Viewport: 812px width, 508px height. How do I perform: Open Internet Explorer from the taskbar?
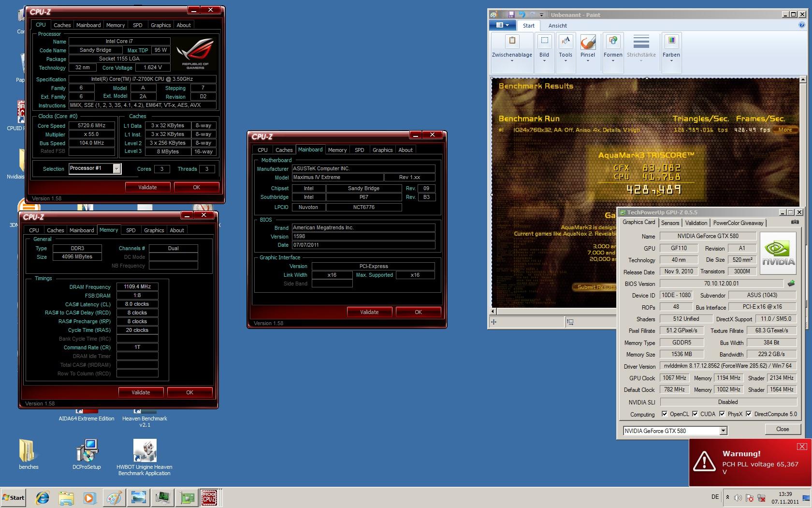click(43, 497)
